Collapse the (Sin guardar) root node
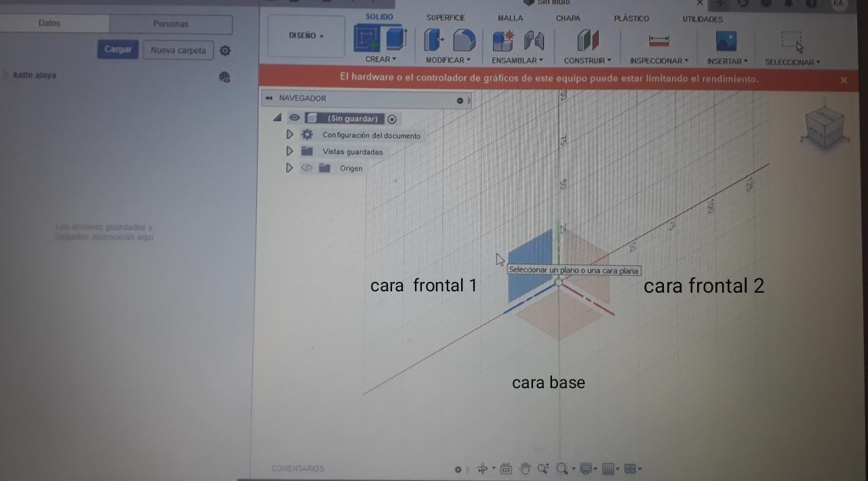This screenshot has height=481, width=868. pos(277,118)
